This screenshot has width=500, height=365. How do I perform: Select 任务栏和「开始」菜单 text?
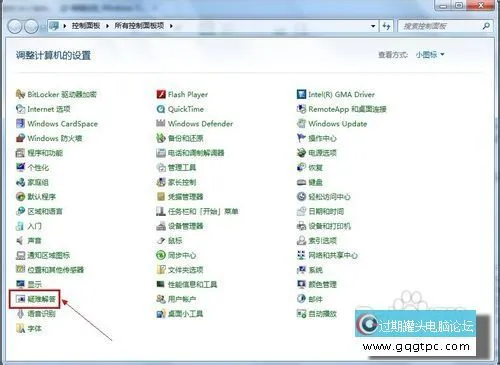[203, 211]
